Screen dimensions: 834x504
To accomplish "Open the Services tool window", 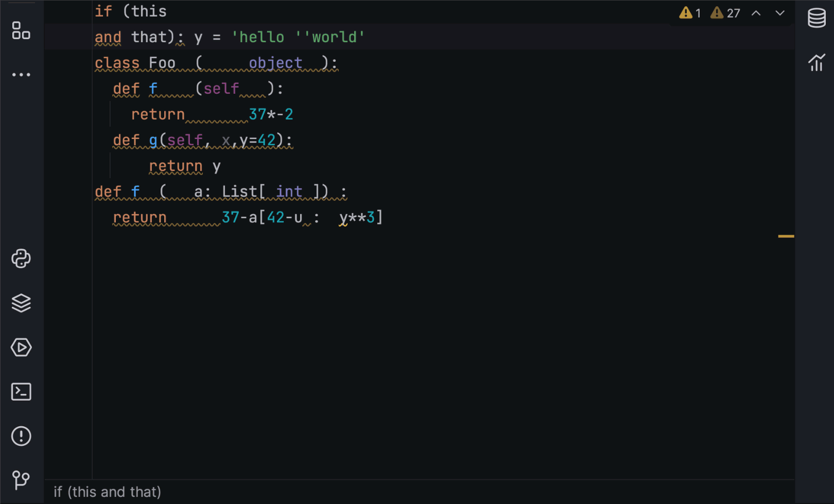I will 21,347.
